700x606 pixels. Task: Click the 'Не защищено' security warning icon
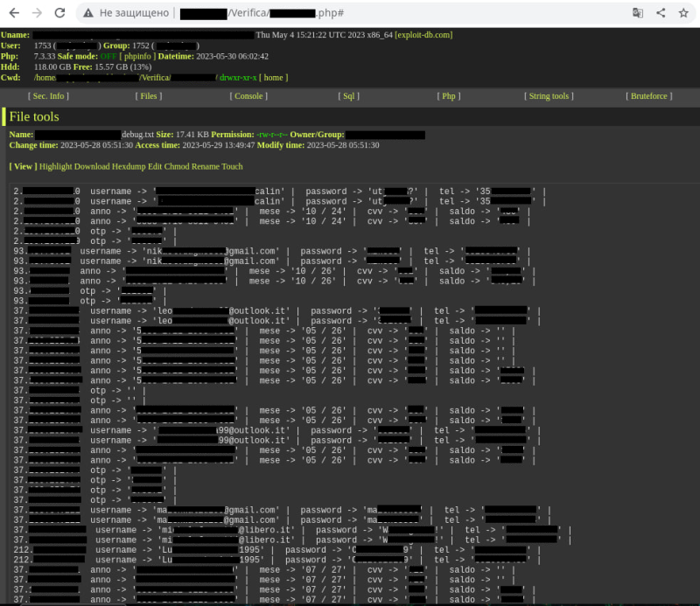[87, 13]
